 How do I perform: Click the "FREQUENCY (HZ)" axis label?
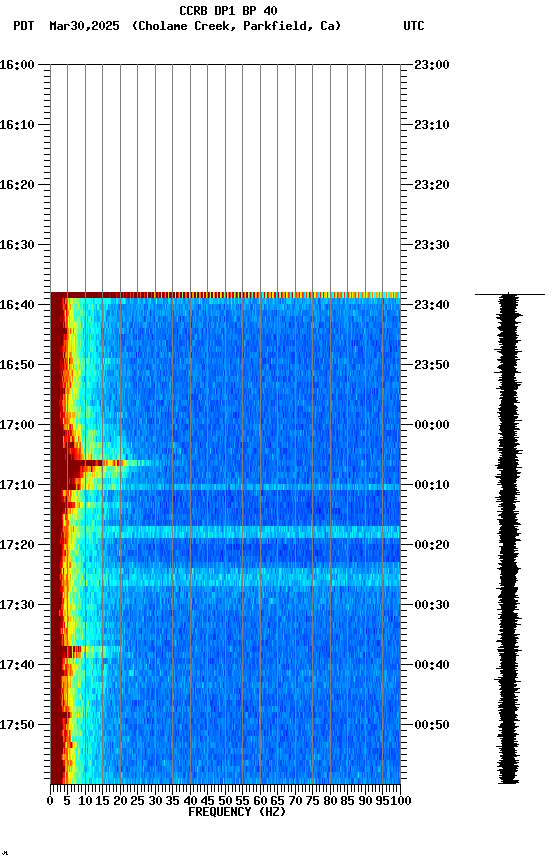click(237, 812)
